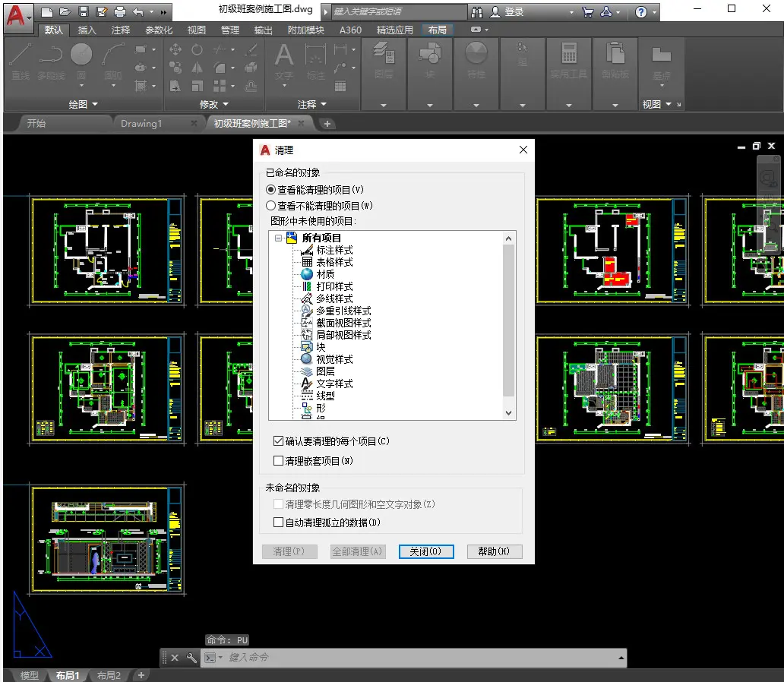Select the 材质 material item in tree
Viewport: 784px width, 682px height.
coord(325,274)
